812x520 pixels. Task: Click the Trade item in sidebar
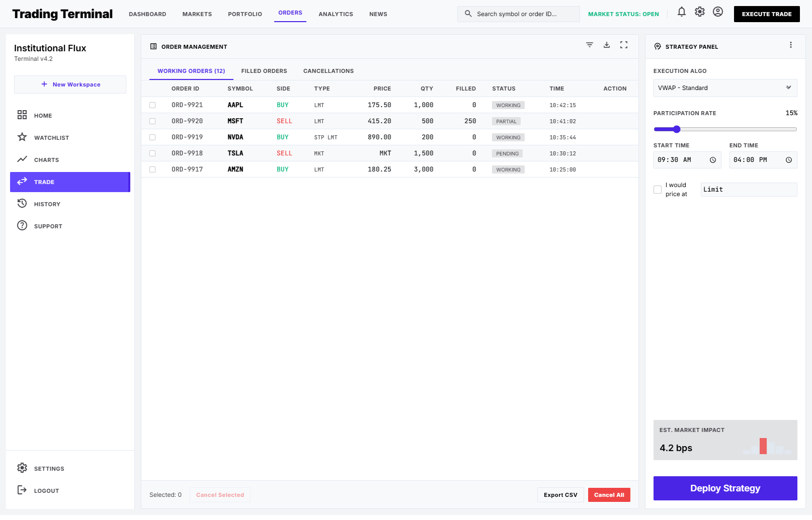point(70,182)
